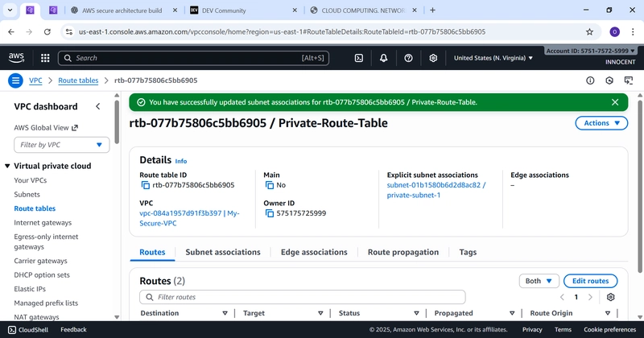Open a new browser tab
644x338 pixels.
point(432,10)
